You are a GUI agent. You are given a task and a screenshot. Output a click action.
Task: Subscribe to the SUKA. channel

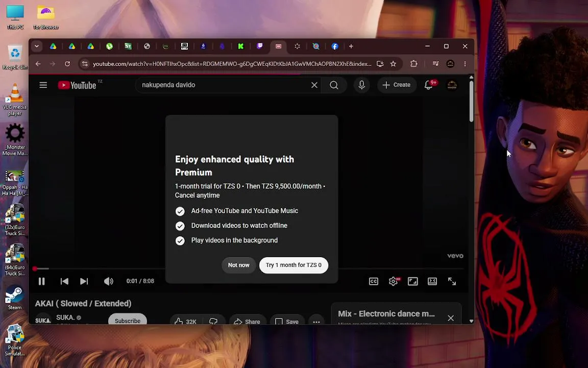point(128,320)
